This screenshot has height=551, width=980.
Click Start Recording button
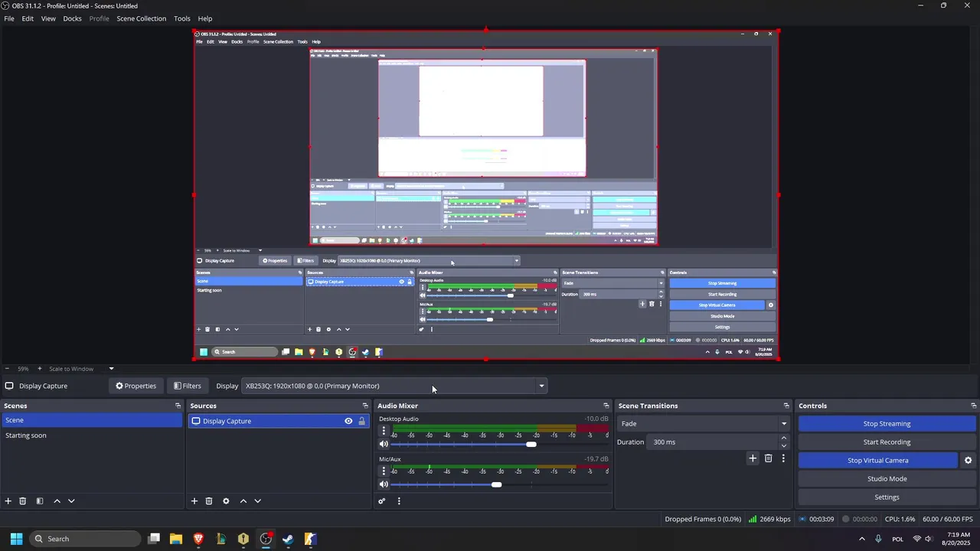[887, 442]
